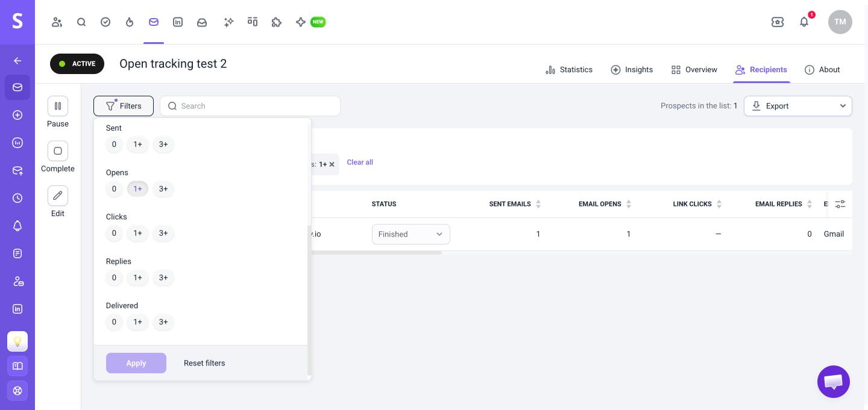Open the pipeline boards icon
The image size is (868, 410).
(x=253, y=22)
